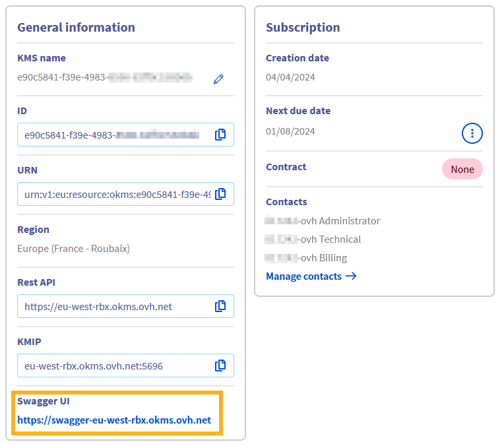Viewport: 504px width, 446px height.
Task: Click the General information heading
Action: tap(76, 28)
